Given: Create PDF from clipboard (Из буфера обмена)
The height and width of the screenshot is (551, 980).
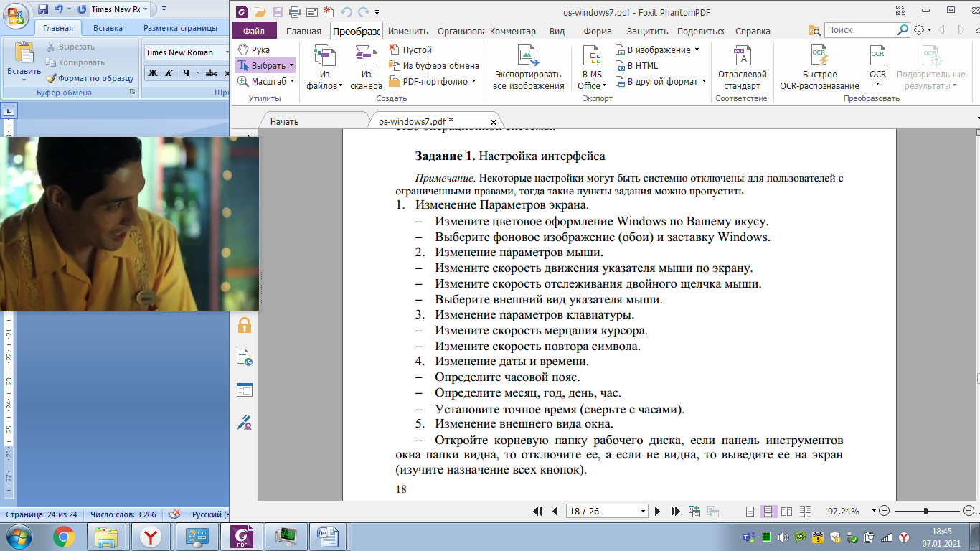Looking at the screenshot, I should coord(434,65).
